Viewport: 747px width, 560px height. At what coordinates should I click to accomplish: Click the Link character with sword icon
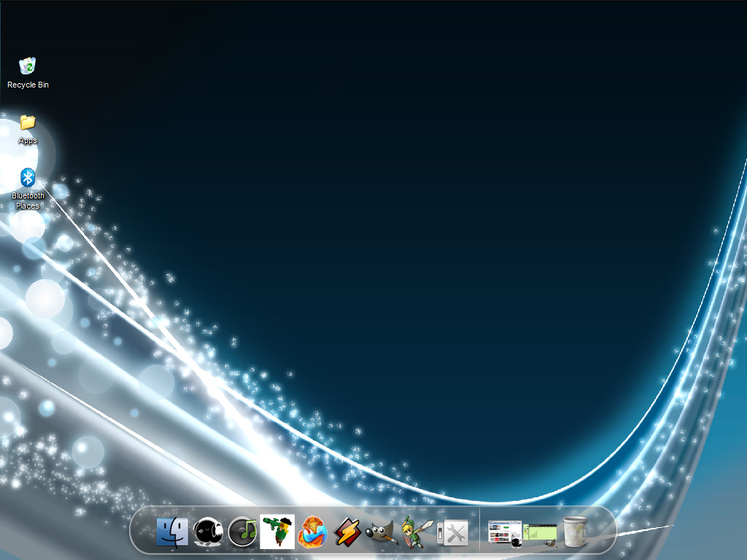point(417,532)
